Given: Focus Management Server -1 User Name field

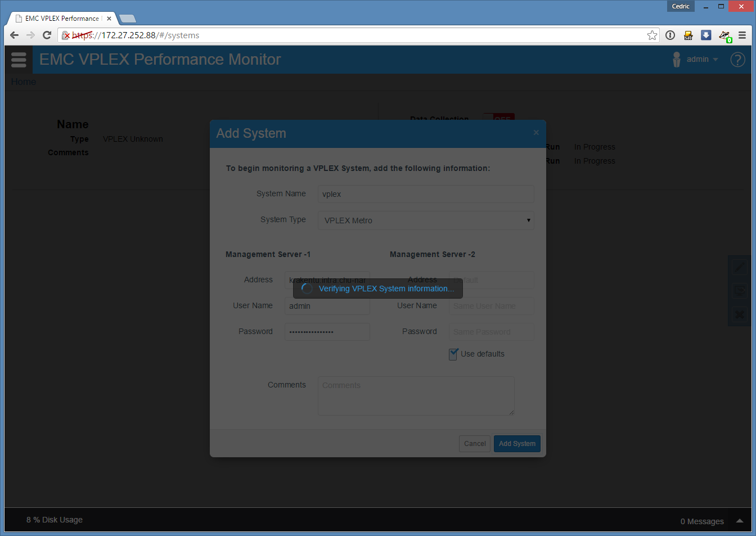Looking at the screenshot, I should click(x=327, y=306).
